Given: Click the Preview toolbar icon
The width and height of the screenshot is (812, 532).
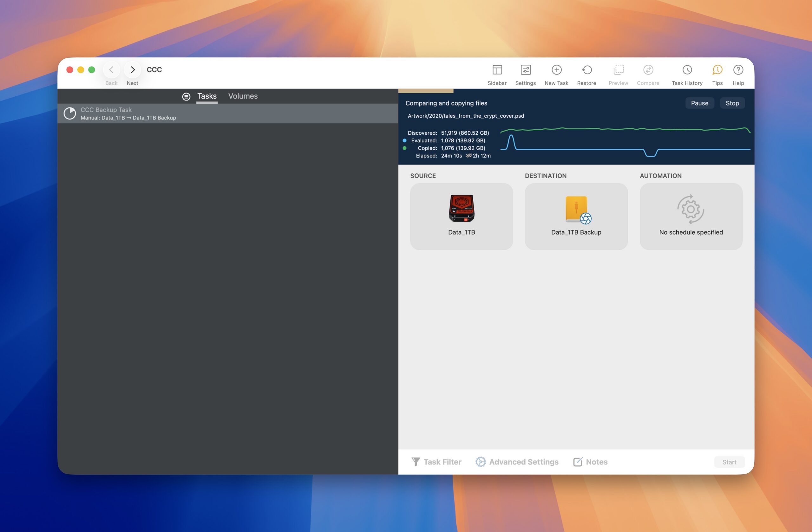Looking at the screenshot, I should coord(618,70).
